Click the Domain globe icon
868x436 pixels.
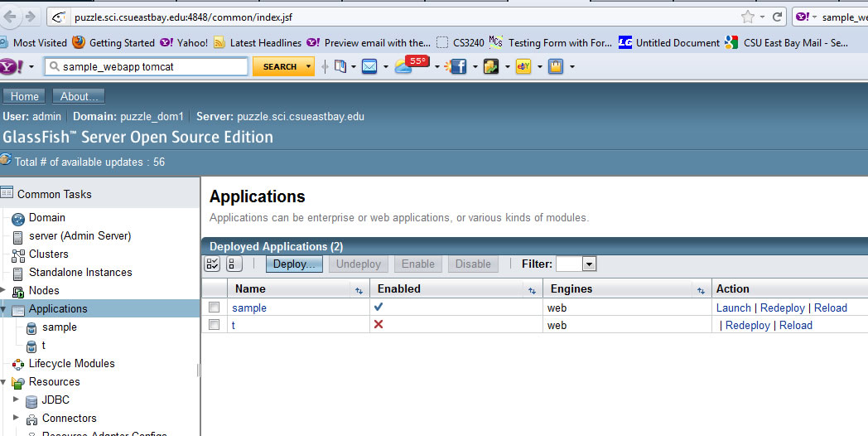18,218
